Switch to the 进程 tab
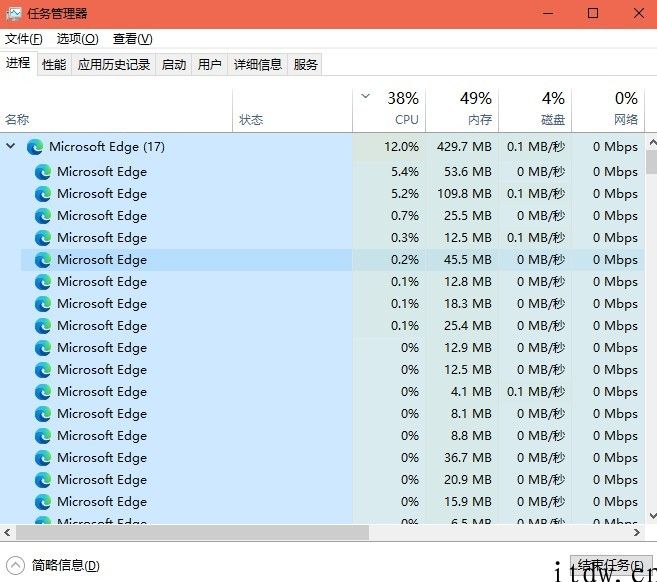 tap(18, 63)
